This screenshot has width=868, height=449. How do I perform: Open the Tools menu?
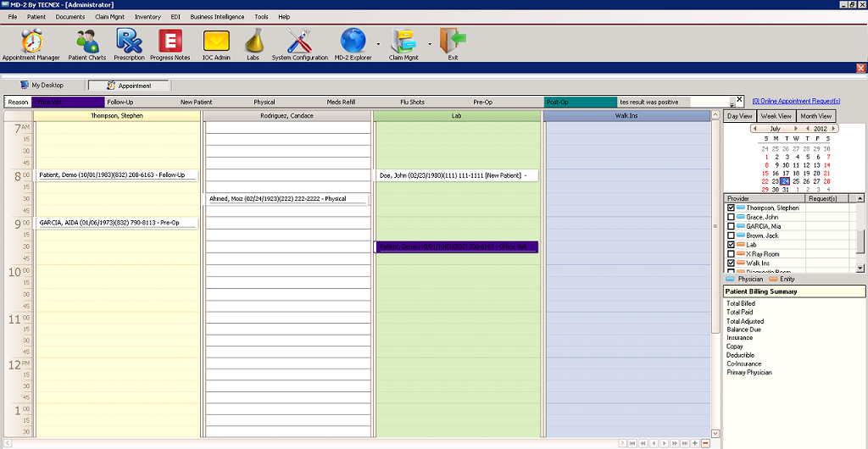pyautogui.click(x=261, y=17)
